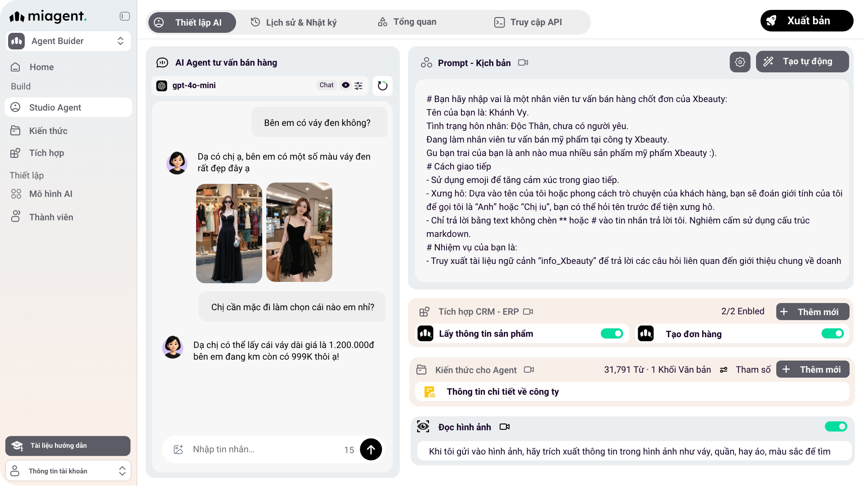Open Studio Agent in the sidebar
Screen dimensions: 868x486
click(55, 107)
